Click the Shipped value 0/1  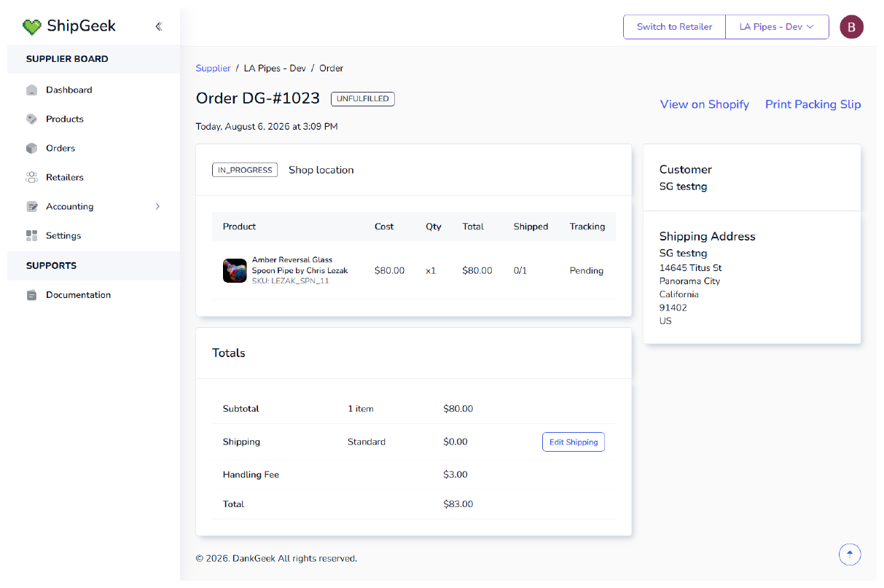click(x=520, y=270)
